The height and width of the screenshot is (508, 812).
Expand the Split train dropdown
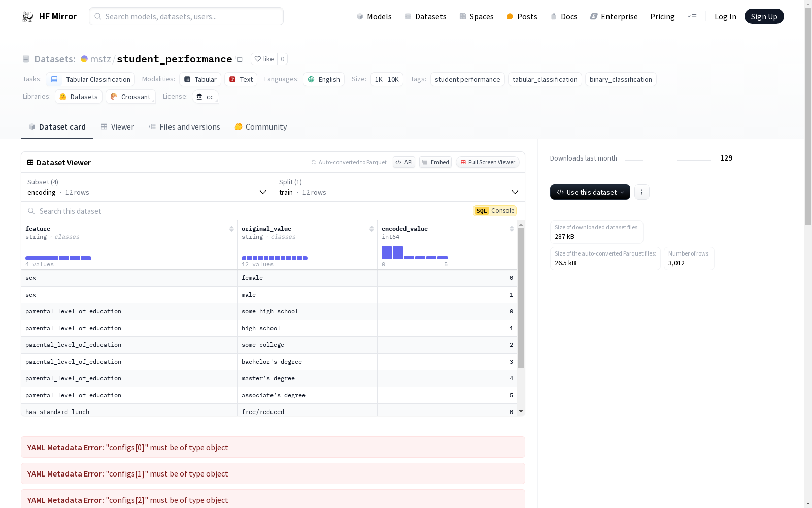coord(399,187)
